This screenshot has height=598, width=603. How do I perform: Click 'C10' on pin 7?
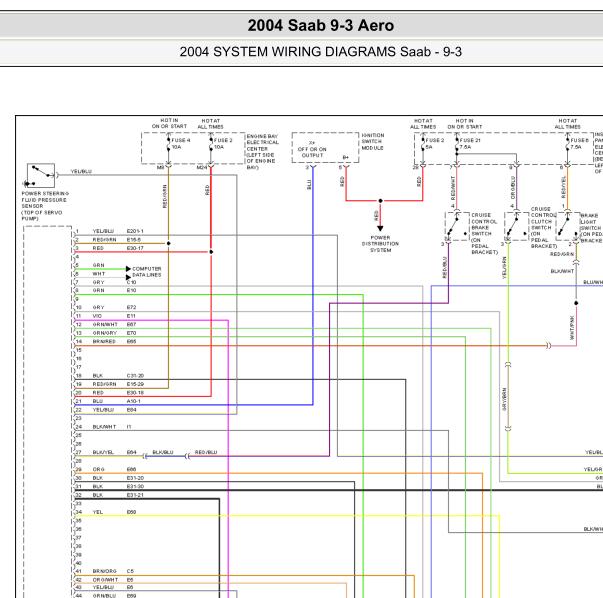click(131, 282)
